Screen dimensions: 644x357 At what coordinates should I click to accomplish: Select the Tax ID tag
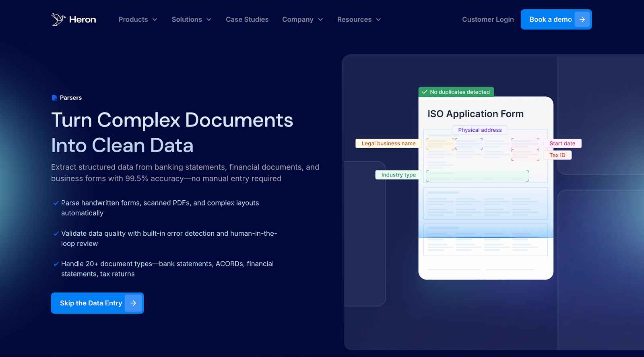(557, 155)
